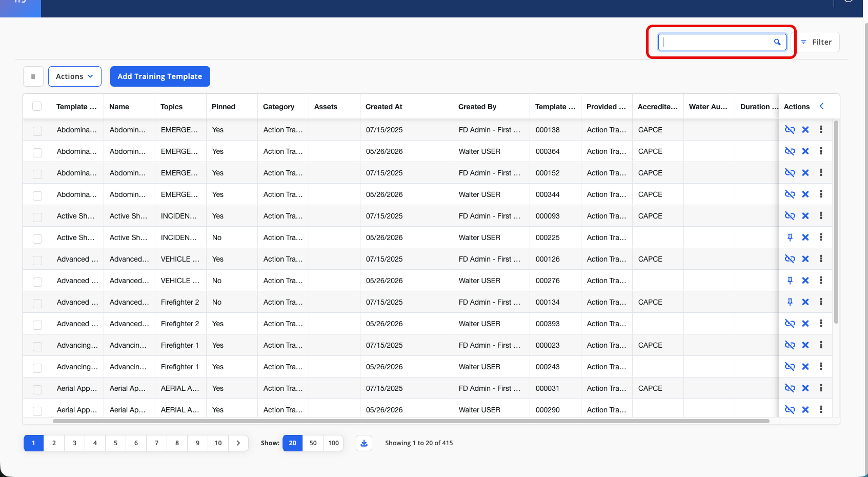Open the three-dot menu for template 000344

coord(821,194)
